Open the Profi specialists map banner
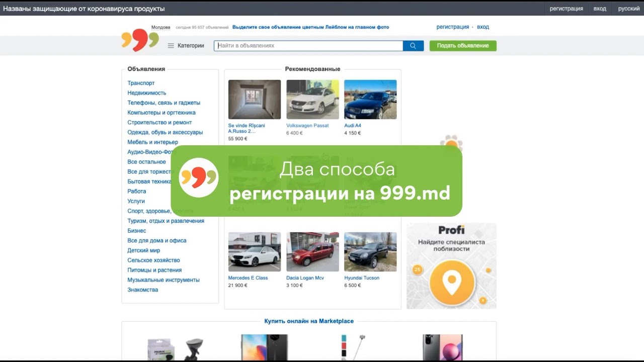 tap(451, 266)
